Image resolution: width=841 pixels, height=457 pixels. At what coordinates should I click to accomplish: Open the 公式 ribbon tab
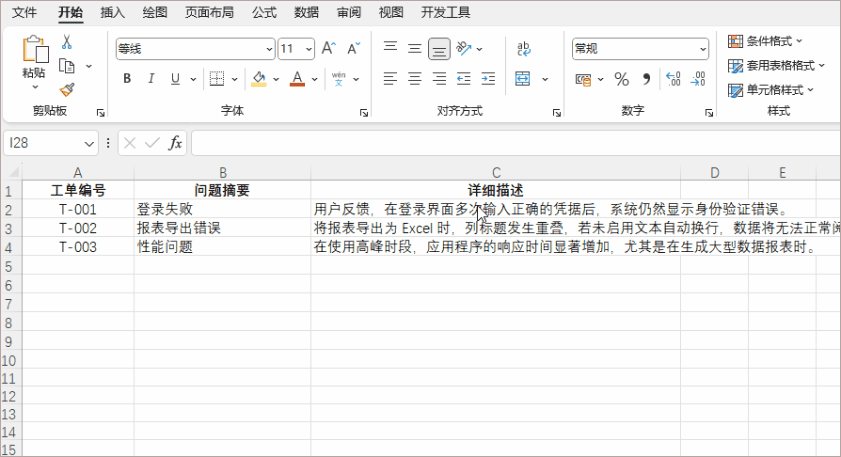264,12
